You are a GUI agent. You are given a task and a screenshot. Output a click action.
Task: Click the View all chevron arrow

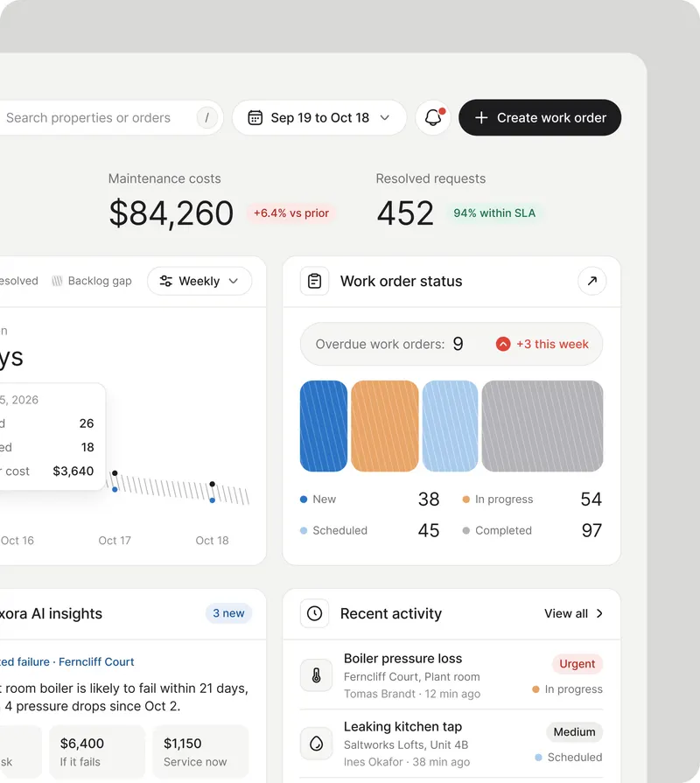599,613
